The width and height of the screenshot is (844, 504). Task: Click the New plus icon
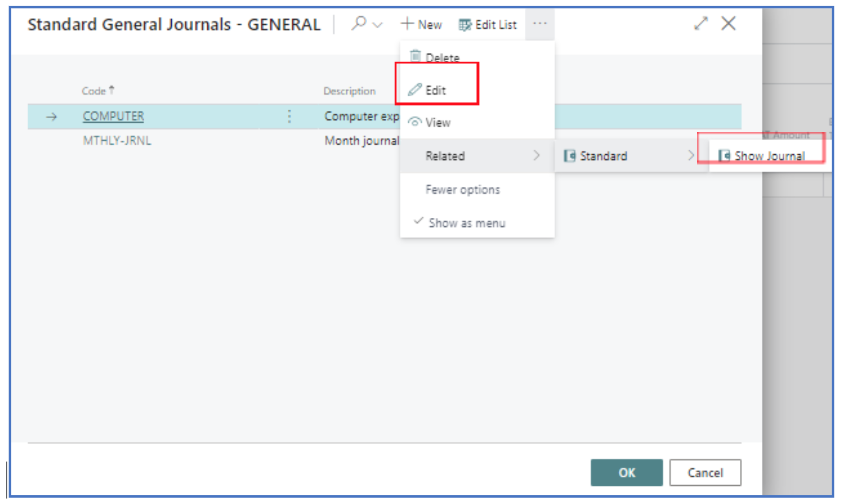(x=407, y=24)
